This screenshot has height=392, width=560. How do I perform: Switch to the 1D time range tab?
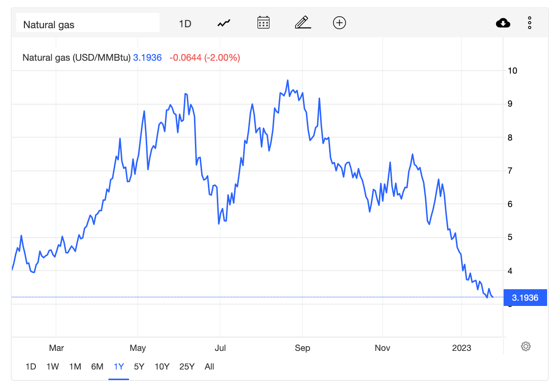[31, 367]
